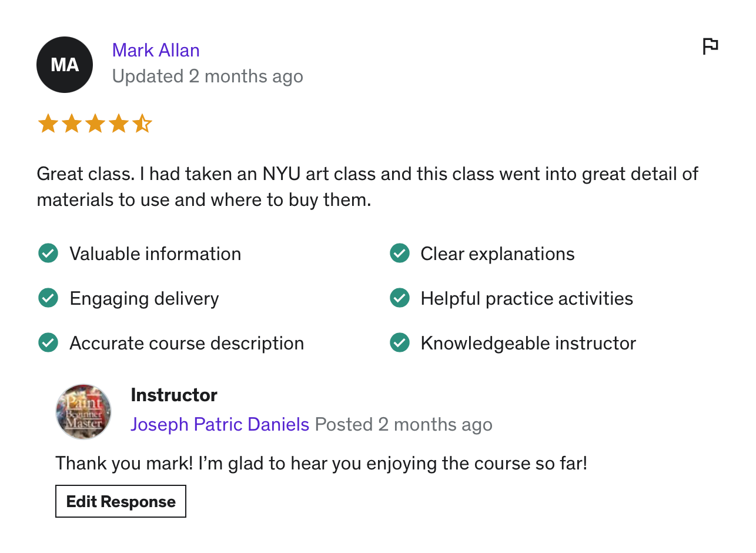This screenshot has height=553, width=756.
Task: Click the Accurate course description checkmark
Action: tap(48, 343)
